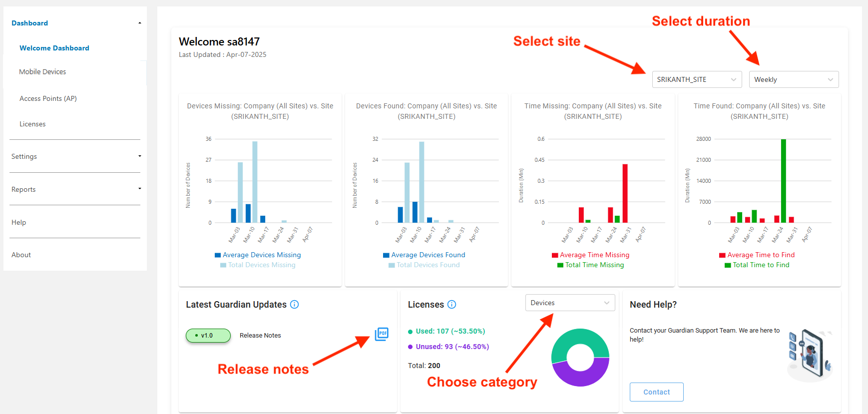Toggle Average Time to Find legend
868x414 pixels.
(x=760, y=255)
